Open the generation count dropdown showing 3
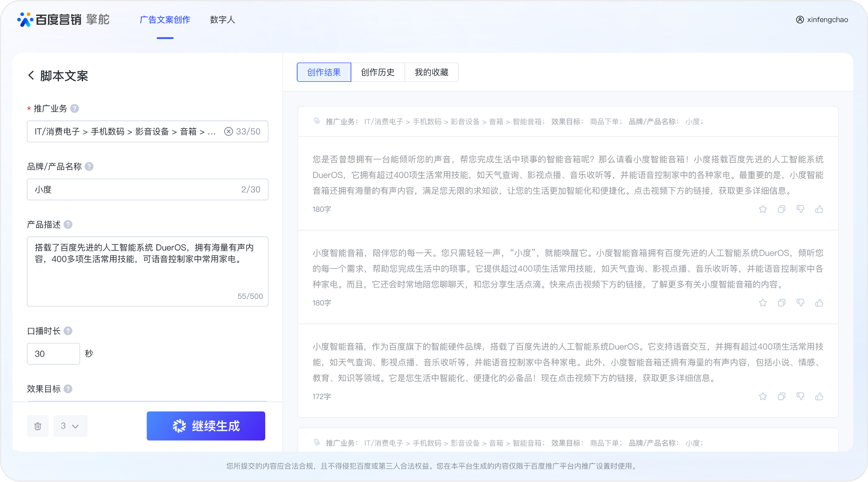 coord(70,426)
